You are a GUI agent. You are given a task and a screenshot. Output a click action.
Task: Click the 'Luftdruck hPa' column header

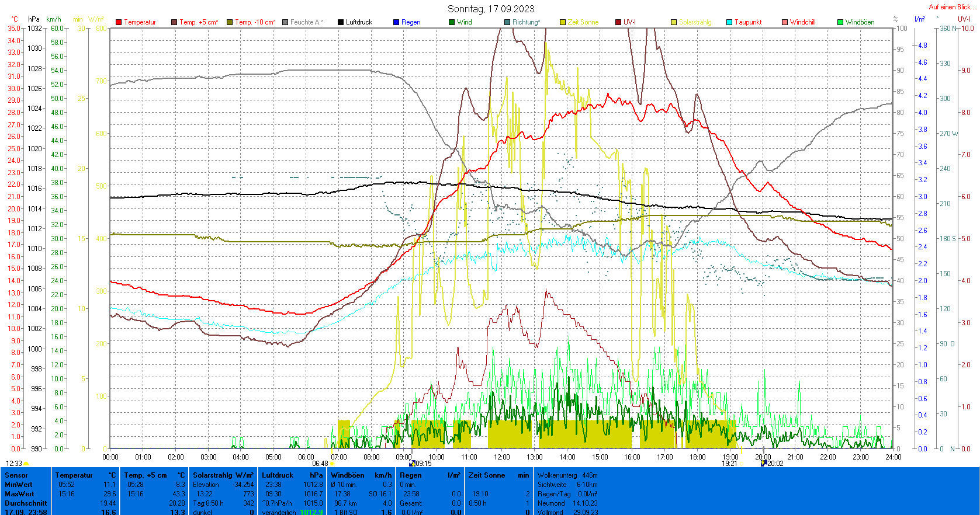pyautogui.click(x=292, y=475)
